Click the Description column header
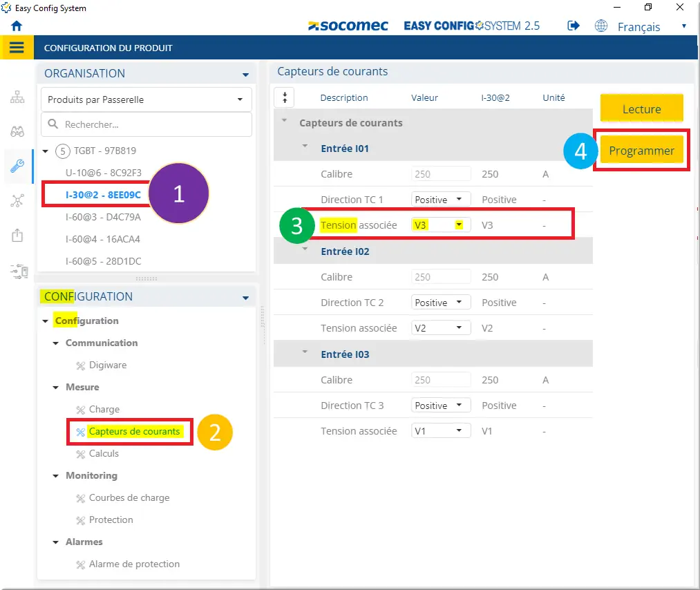The height and width of the screenshot is (590, 700). coord(343,97)
